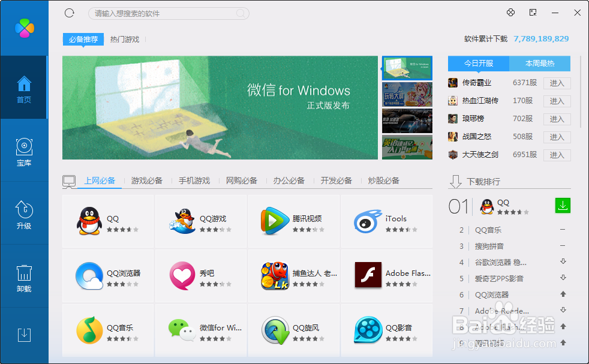Viewport: 589px width, 364px height.
Task: Click the colorful clover app logo
Action: 25,28
